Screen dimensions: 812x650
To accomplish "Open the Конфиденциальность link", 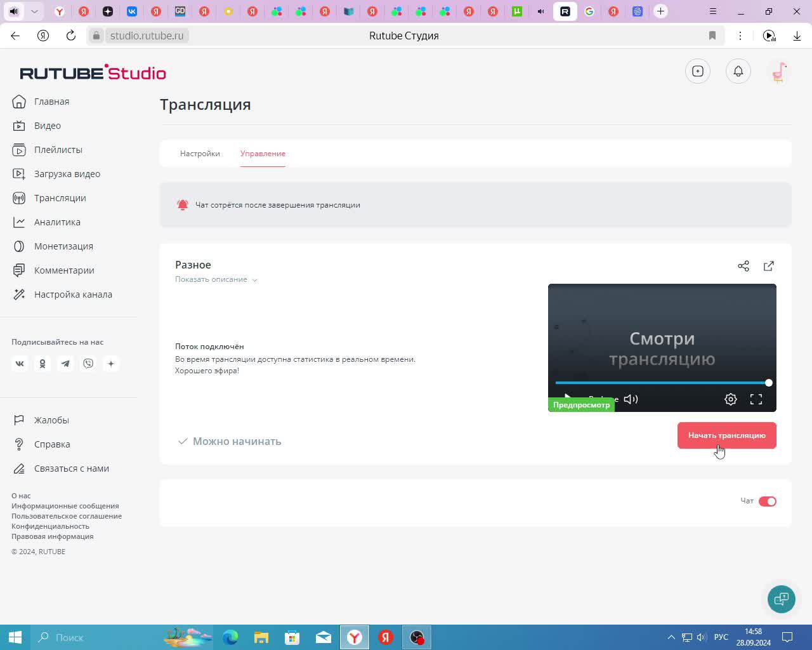I will coord(50,526).
